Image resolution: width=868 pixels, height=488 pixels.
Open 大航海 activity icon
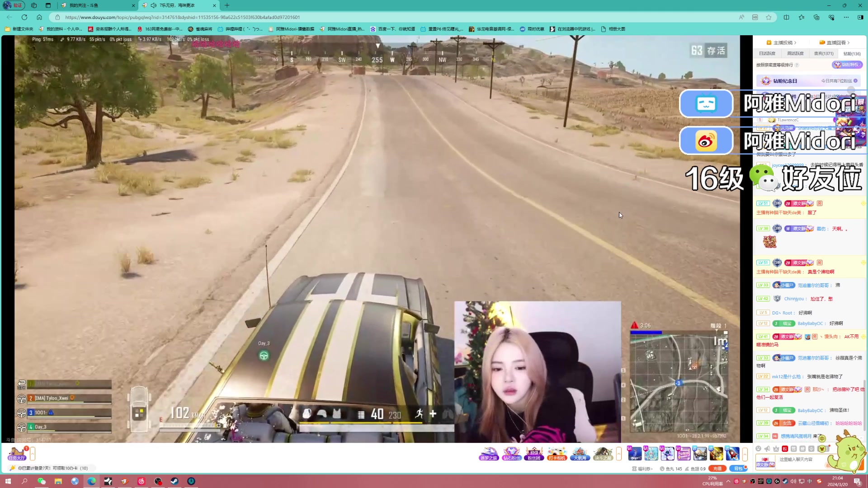580,454
